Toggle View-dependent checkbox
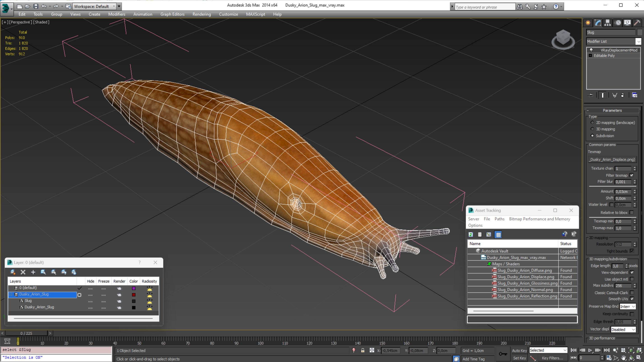Image resolution: width=644 pixels, height=362 pixels. tap(632, 272)
